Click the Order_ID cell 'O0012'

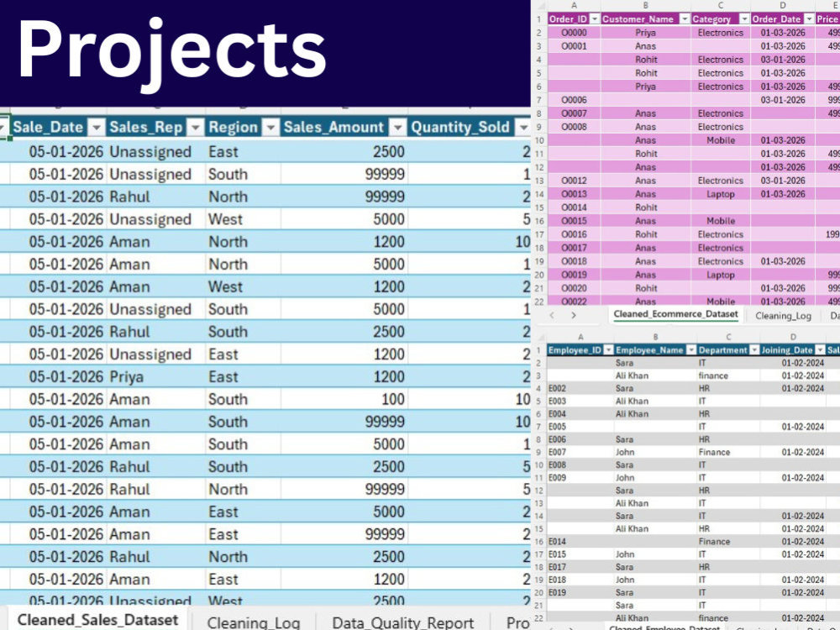coord(574,181)
